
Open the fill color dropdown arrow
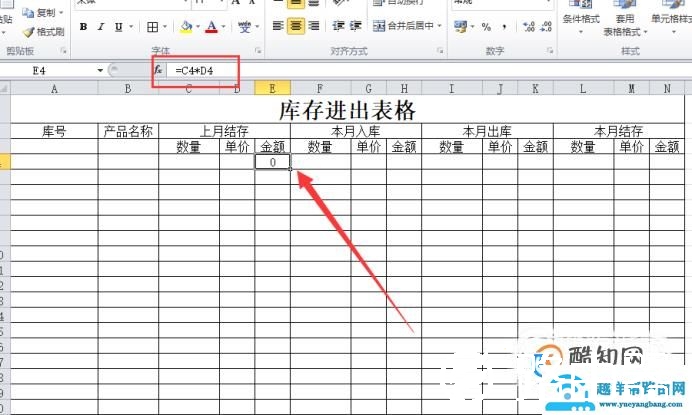pyautogui.click(x=198, y=26)
